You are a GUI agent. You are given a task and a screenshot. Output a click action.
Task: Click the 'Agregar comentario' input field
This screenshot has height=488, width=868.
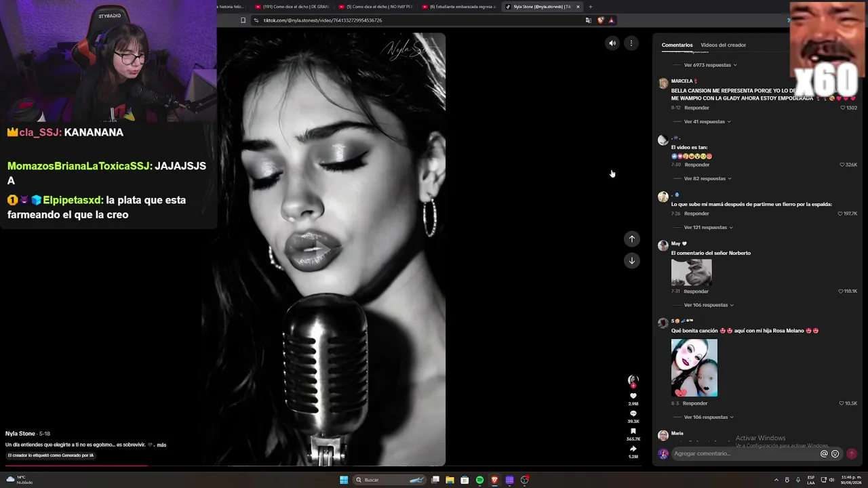(x=744, y=453)
